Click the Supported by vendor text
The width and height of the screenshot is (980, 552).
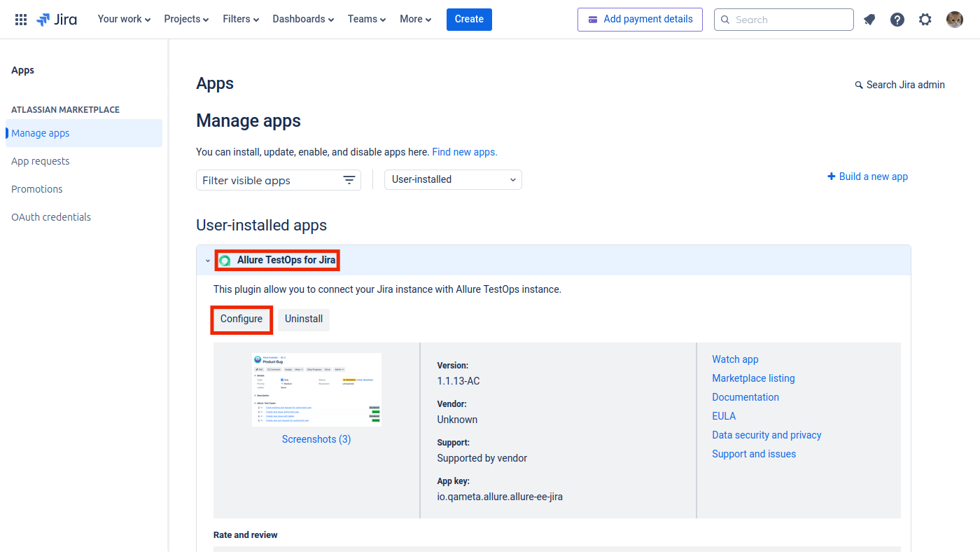(482, 458)
